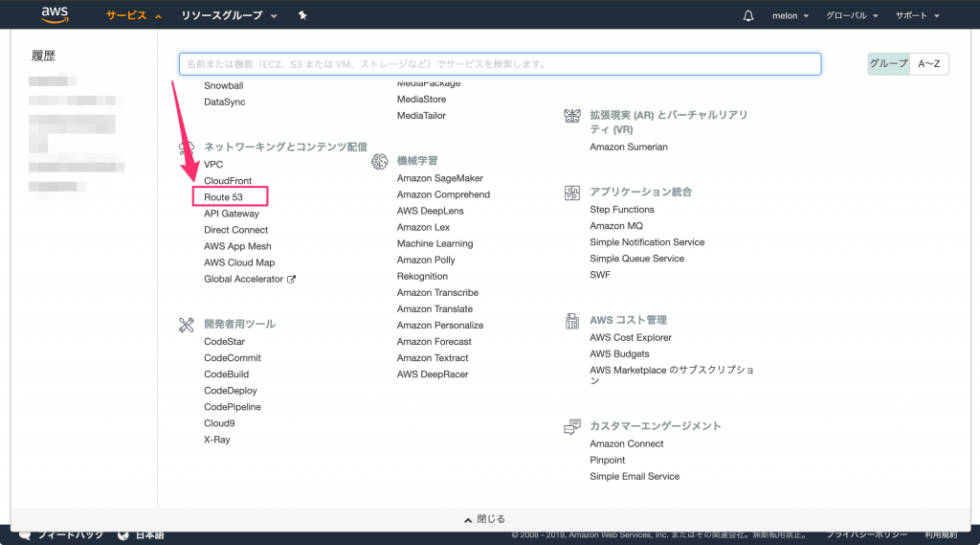The height and width of the screenshot is (545, 980).
Task: Collapse the panel with 閉じる
Action: (485, 519)
